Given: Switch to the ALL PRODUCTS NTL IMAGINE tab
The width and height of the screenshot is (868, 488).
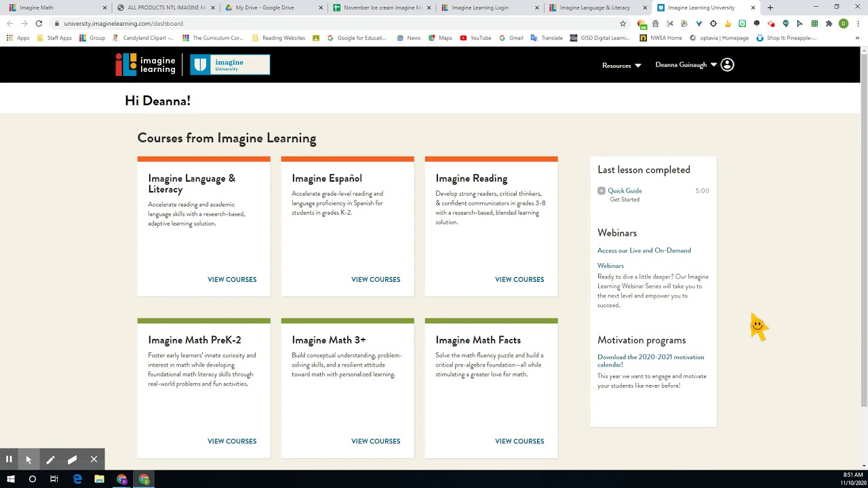Looking at the screenshot, I should 165,7.
